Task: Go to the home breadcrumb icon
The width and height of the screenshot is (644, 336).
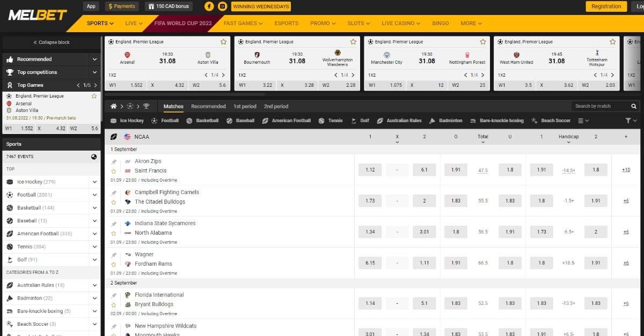Action: [114, 106]
